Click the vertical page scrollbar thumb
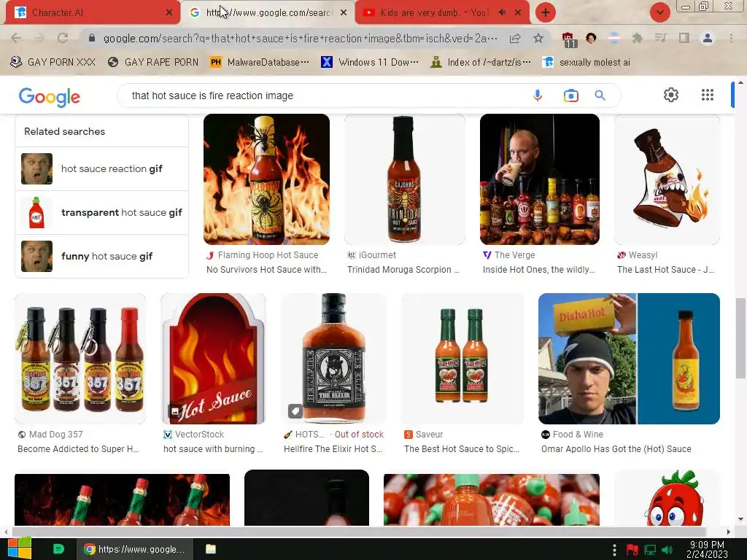 740,338
